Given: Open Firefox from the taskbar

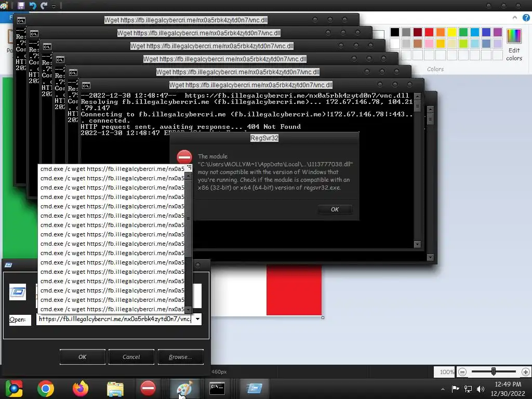Looking at the screenshot, I should pyautogui.click(x=81, y=389).
